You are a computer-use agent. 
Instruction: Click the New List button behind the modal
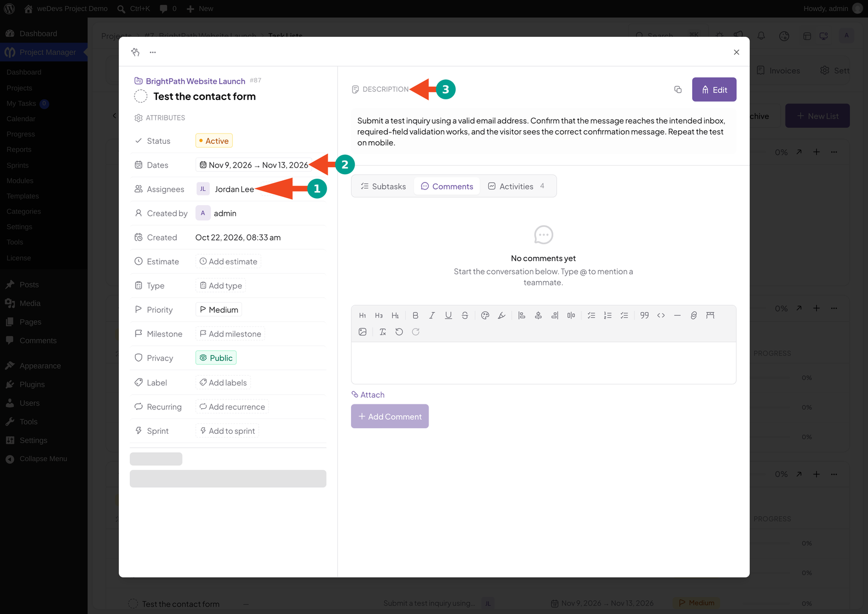818,116
